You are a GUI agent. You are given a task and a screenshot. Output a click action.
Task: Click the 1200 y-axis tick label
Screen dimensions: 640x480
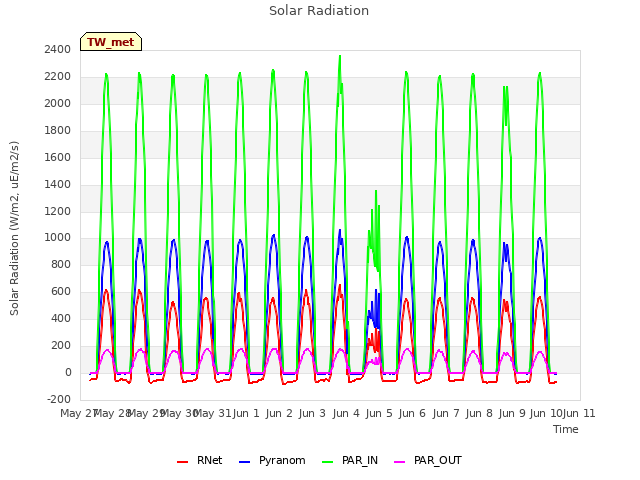(58, 211)
